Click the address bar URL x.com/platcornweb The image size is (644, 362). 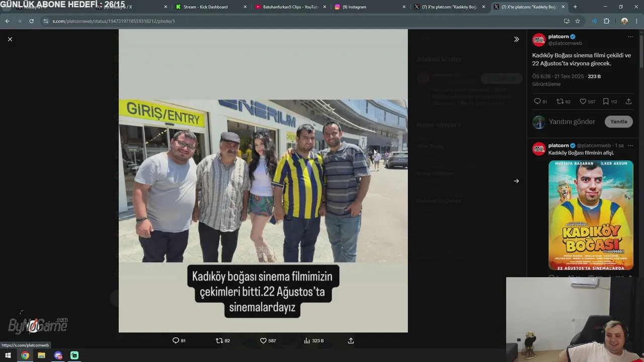click(114, 21)
